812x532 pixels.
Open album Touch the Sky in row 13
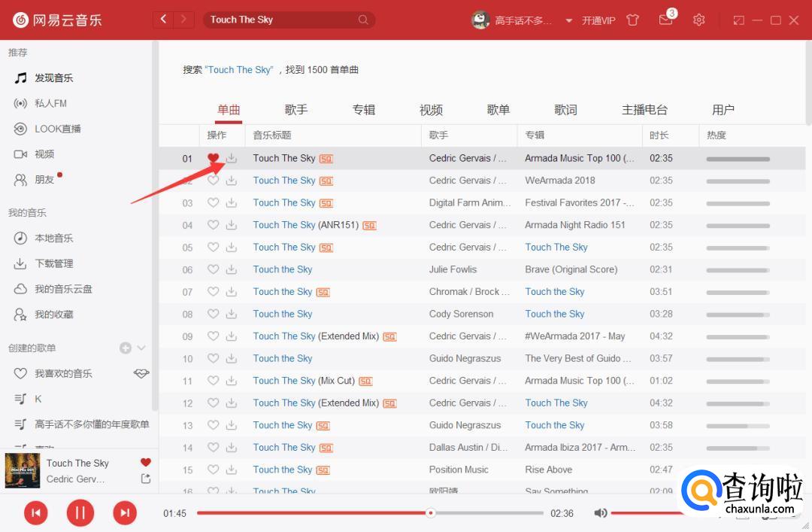click(x=555, y=425)
